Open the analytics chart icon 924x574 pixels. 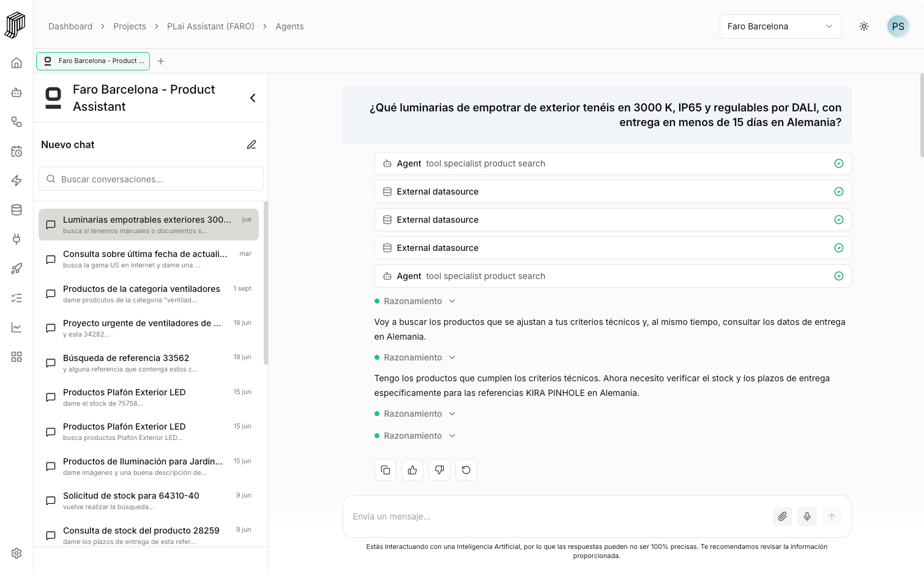[17, 327]
